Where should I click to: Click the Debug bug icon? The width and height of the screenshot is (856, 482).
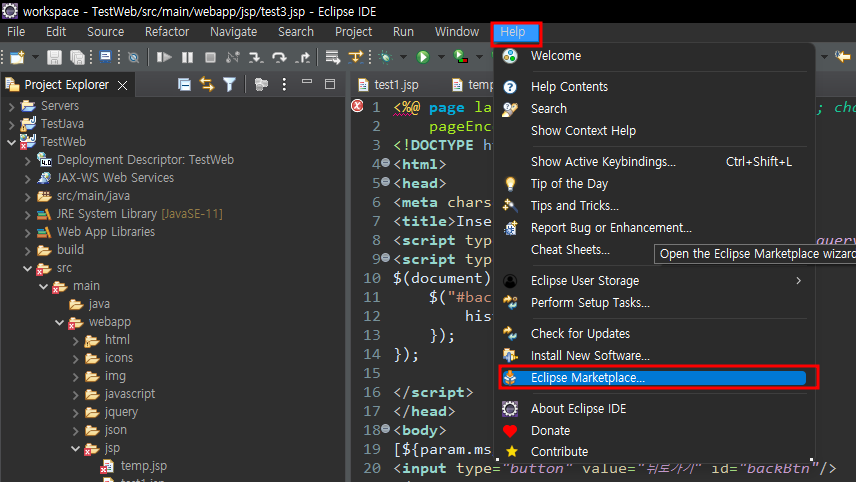click(385, 57)
